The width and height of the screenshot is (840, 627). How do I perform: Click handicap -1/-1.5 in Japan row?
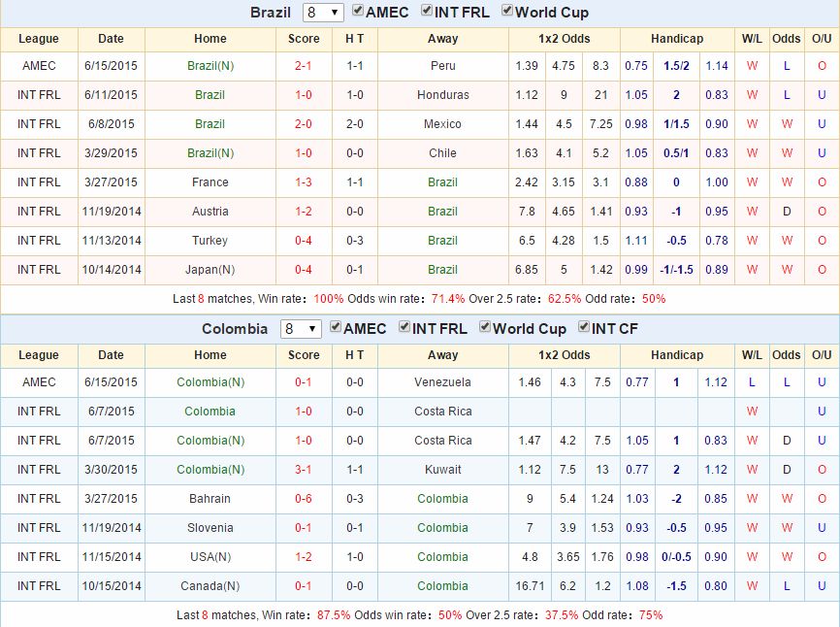click(x=676, y=270)
